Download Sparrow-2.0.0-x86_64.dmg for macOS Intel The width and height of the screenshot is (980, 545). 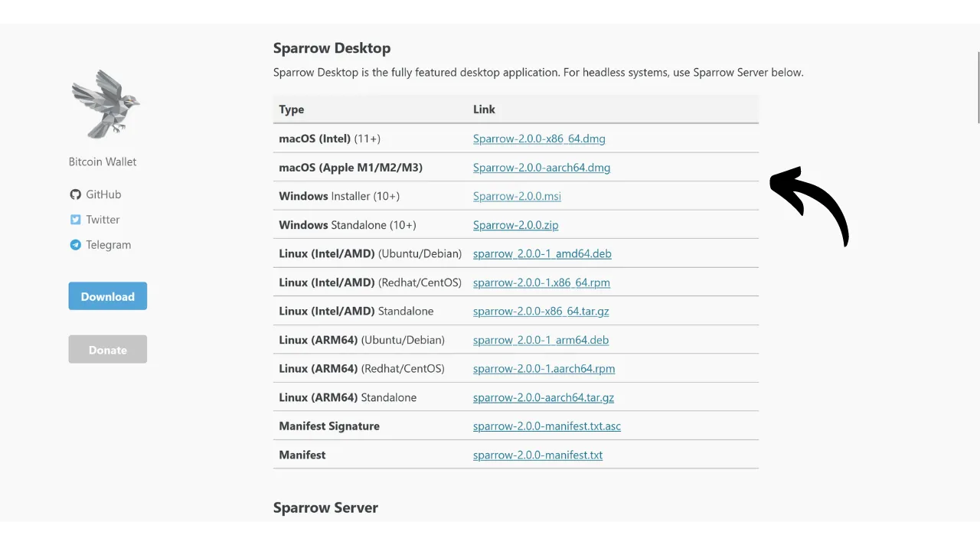coord(539,139)
